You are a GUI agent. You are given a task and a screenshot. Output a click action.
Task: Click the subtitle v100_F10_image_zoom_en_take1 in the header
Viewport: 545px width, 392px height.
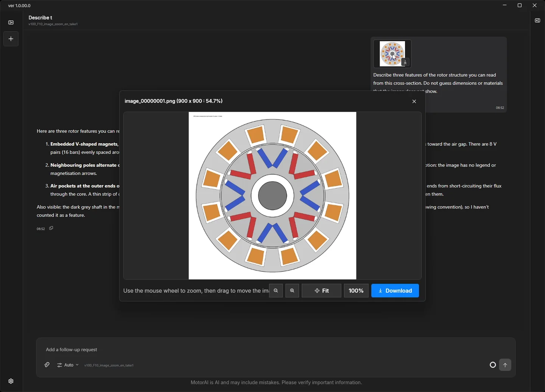coord(53,24)
